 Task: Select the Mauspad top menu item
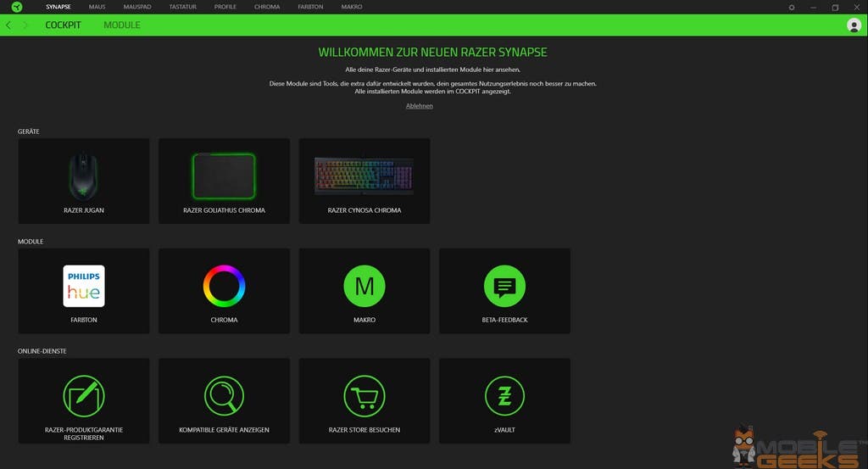coord(137,7)
